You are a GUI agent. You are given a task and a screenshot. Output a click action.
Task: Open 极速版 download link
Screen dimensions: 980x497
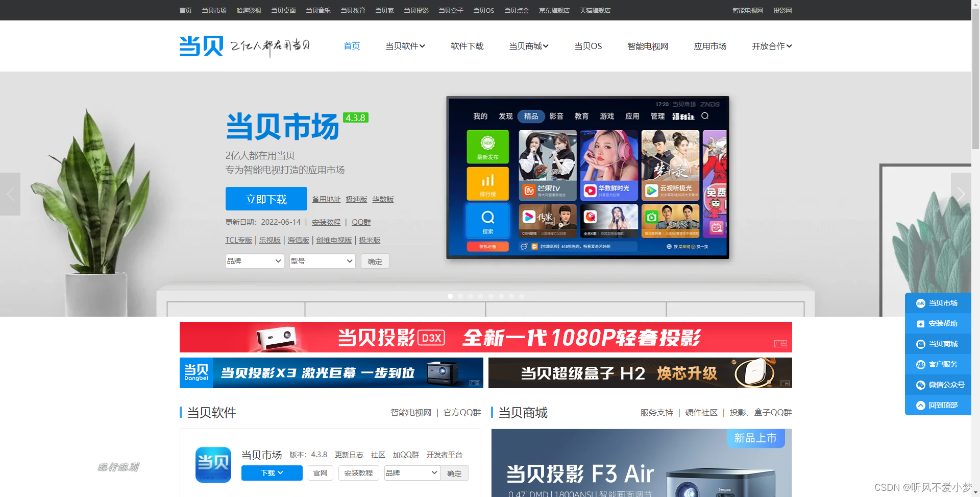(x=356, y=199)
